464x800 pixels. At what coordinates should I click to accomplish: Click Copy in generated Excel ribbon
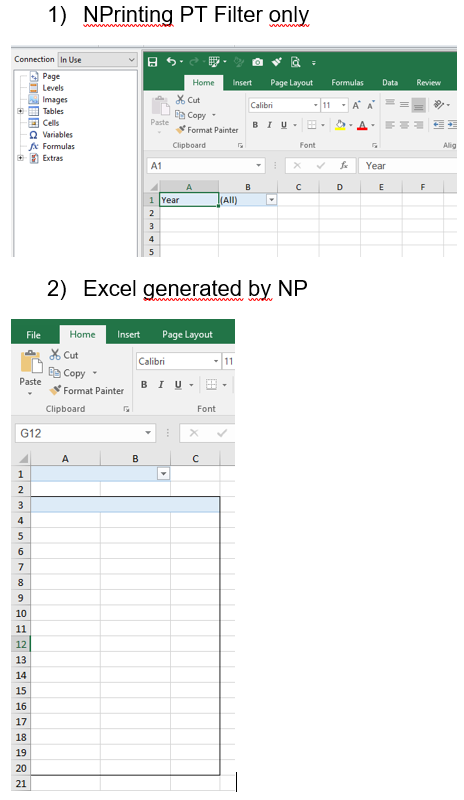tap(68, 373)
